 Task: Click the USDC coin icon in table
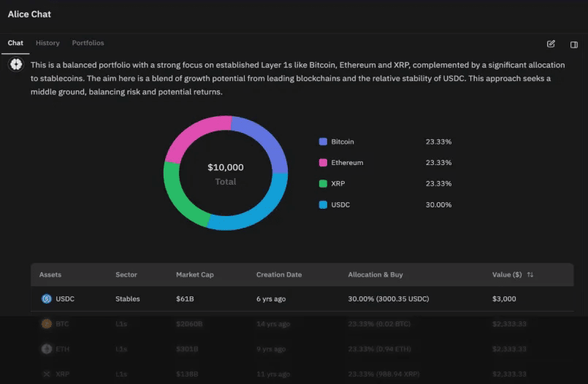pos(47,299)
